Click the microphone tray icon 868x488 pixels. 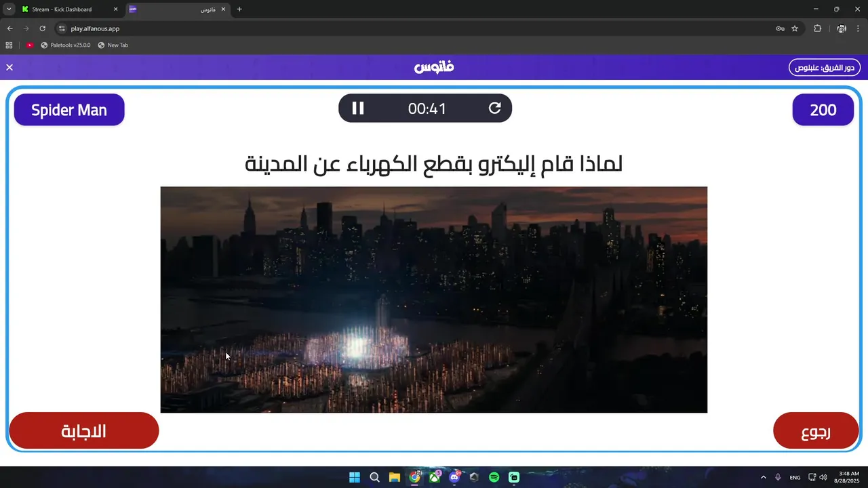pyautogui.click(x=778, y=477)
